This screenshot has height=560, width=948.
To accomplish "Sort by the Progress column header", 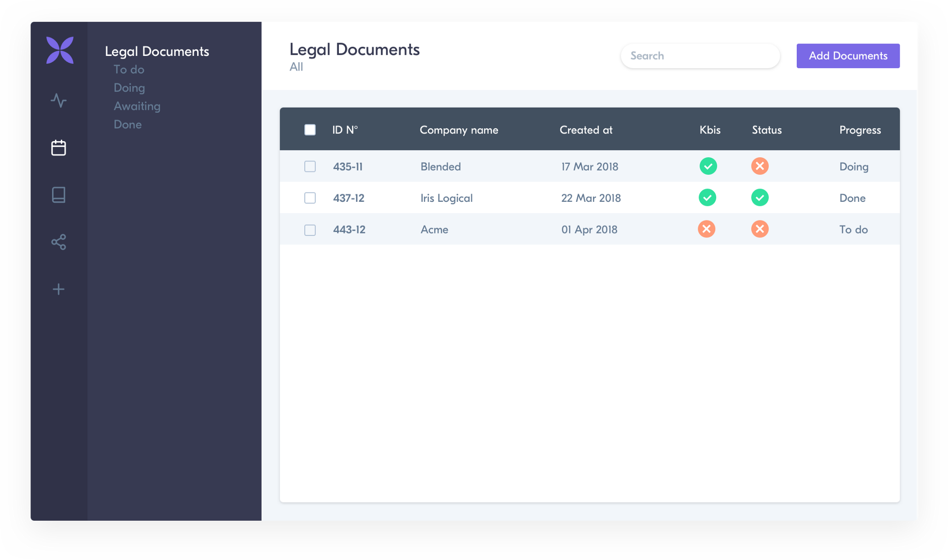I will [860, 130].
